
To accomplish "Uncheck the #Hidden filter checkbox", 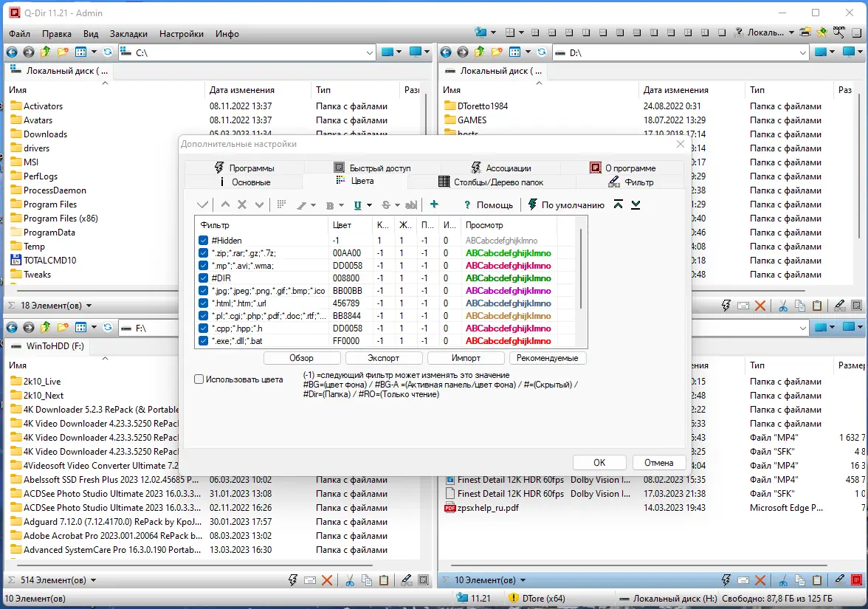I will pos(204,241).
